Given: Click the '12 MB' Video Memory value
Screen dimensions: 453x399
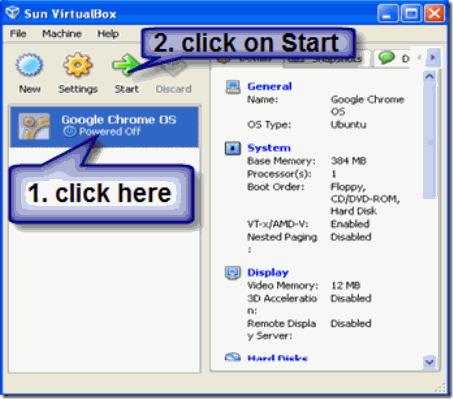Looking at the screenshot, I should 345,286.
